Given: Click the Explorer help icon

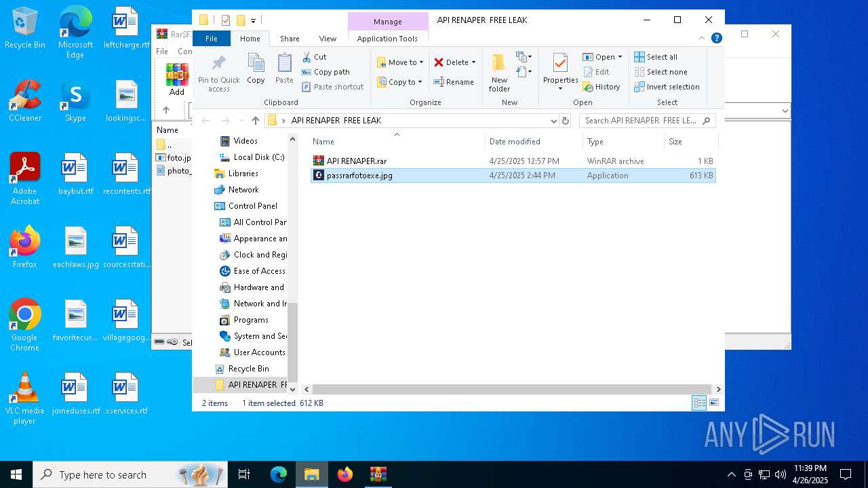Looking at the screenshot, I should click(x=716, y=38).
